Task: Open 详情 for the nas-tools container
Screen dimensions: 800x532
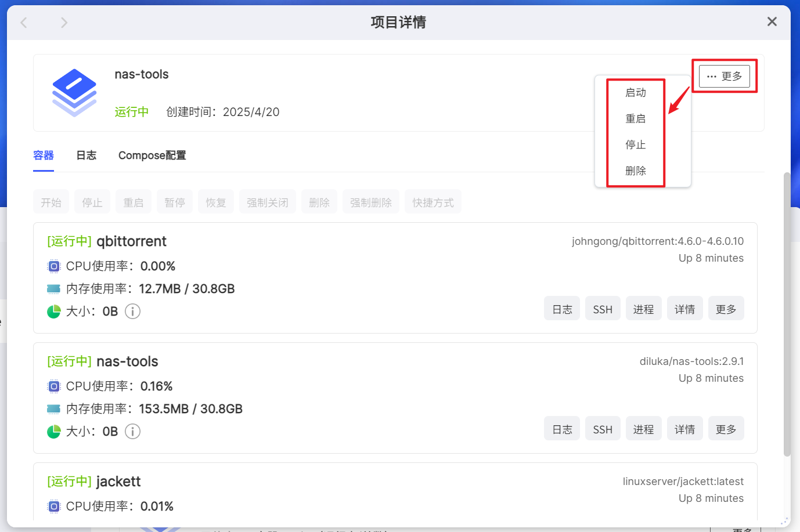Action: pyautogui.click(x=685, y=429)
